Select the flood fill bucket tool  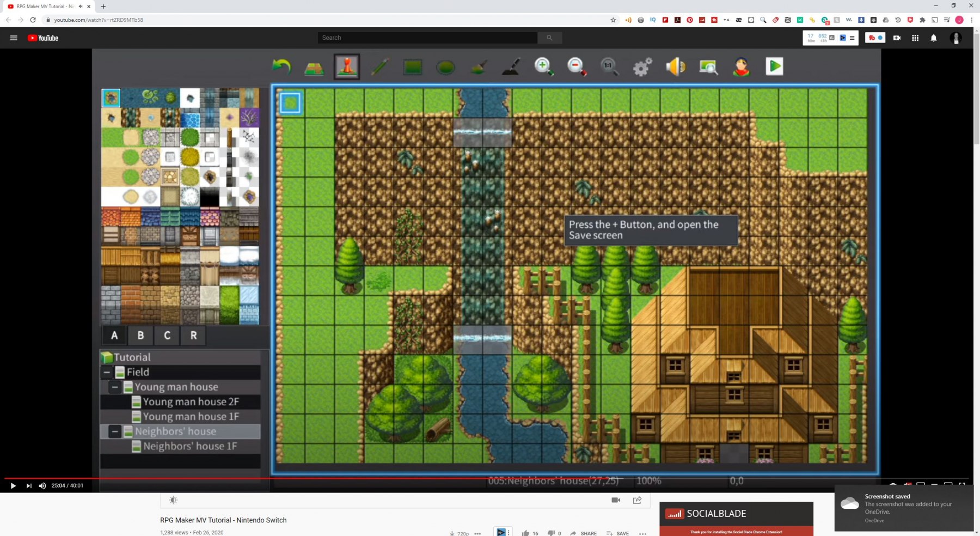point(478,67)
